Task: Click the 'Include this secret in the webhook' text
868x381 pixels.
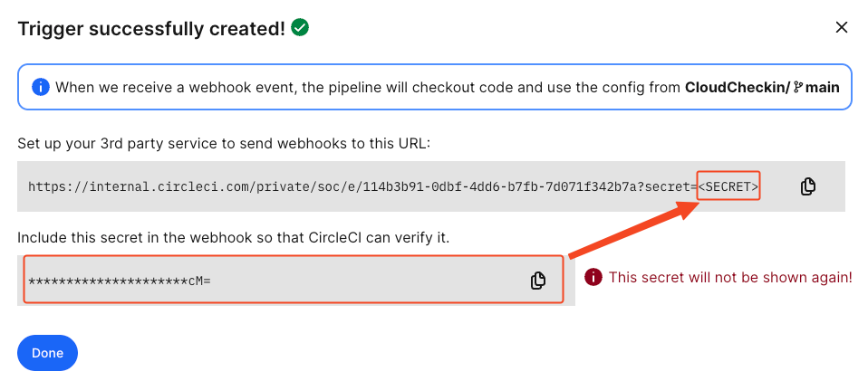Action: point(234,238)
